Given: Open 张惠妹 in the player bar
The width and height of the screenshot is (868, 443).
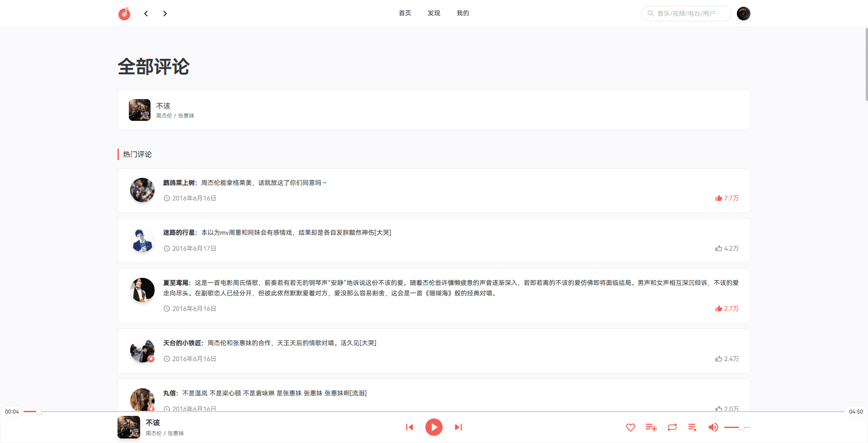Looking at the screenshot, I should coord(176,433).
